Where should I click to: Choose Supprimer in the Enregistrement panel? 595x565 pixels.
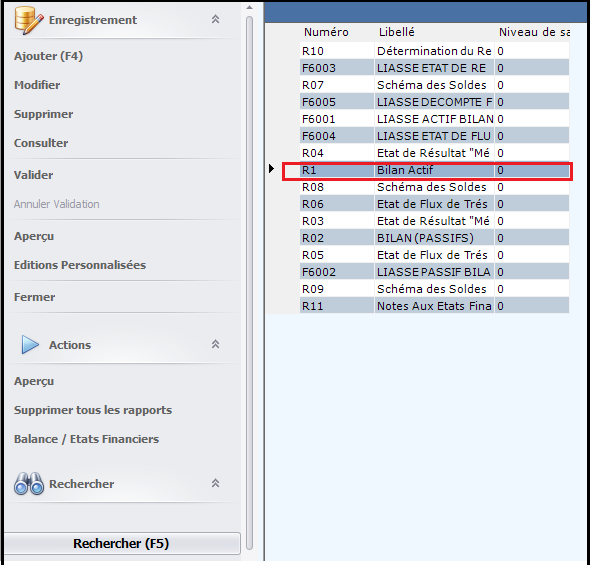click(x=43, y=114)
